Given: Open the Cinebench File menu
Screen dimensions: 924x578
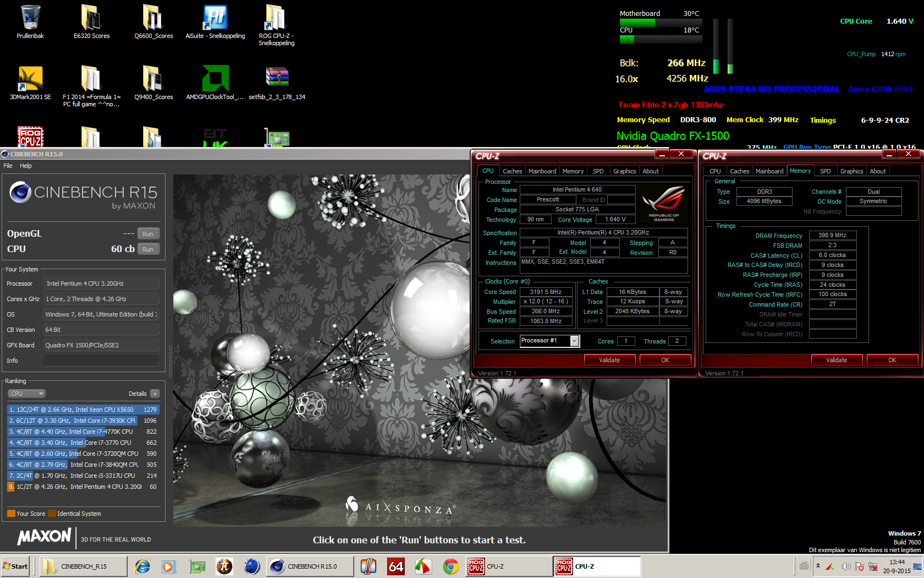Looking at the screenshot, I should (8, 166).
